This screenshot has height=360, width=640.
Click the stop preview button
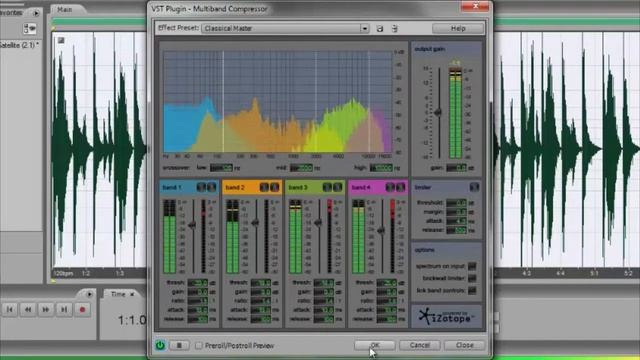pos(179,345)
